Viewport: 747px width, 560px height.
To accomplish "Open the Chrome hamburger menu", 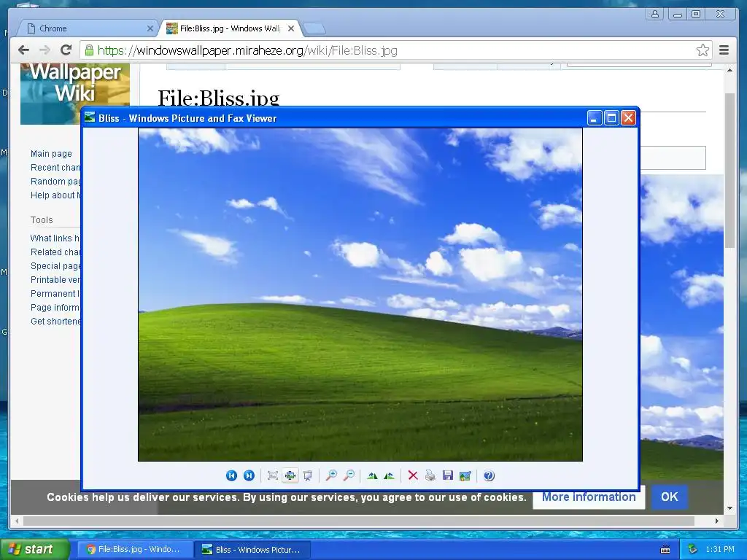I will point(724,50).
